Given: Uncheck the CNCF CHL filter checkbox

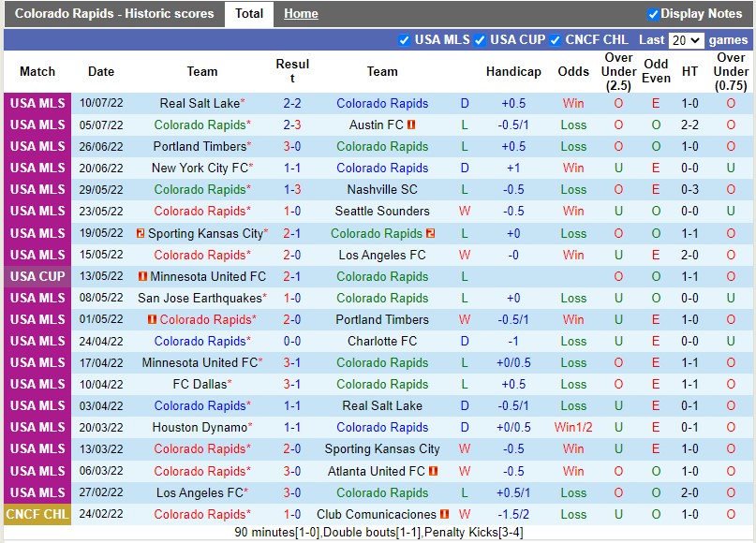Looking at the screenshot, I should pyautogui.click(x=555, y=40).
